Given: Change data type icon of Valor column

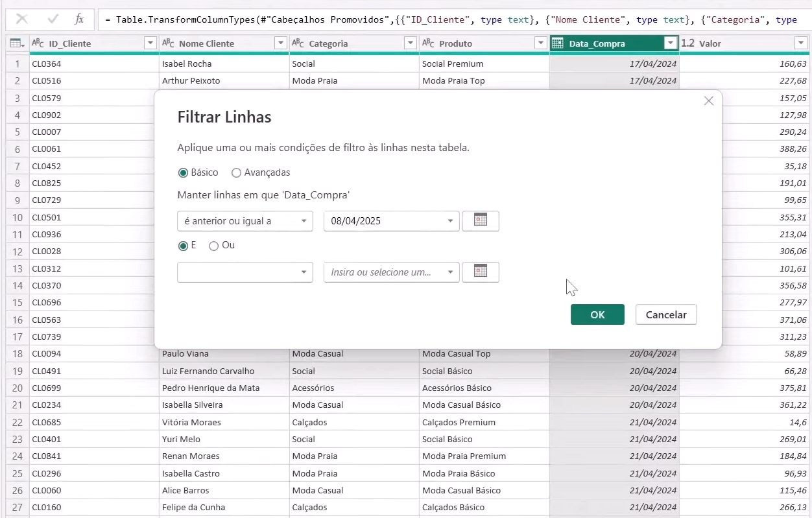Looking at the screenshot, I should [x=688, y=43].
